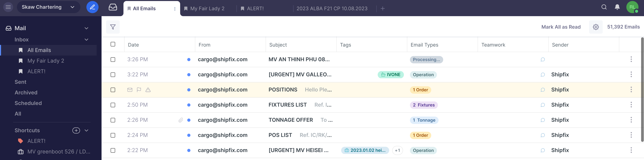Switch to the My Fair Lady 2 tab

pyautogui.click(x=205, y=8)
